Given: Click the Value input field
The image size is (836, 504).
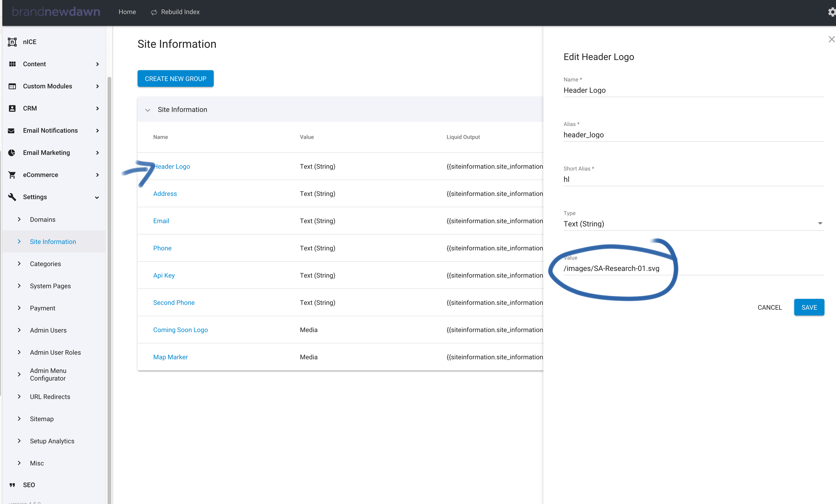Looking at the screenshot, I should 694,268.
